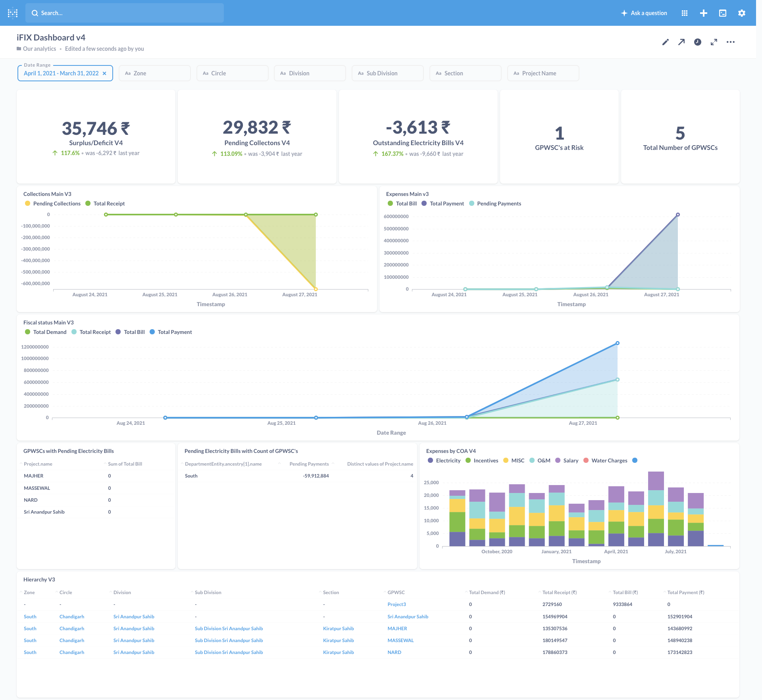762x700 pixels.
Task: Click the sharing arrow icon
Action: pos(681,42)
